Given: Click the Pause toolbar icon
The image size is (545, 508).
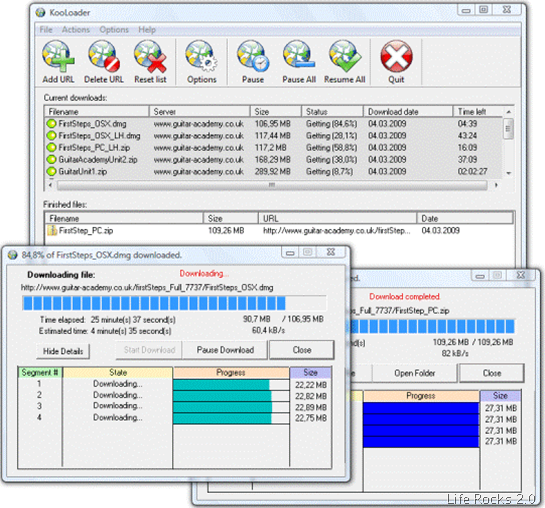Looking at the screenshot, I should (x=253, y=62).
